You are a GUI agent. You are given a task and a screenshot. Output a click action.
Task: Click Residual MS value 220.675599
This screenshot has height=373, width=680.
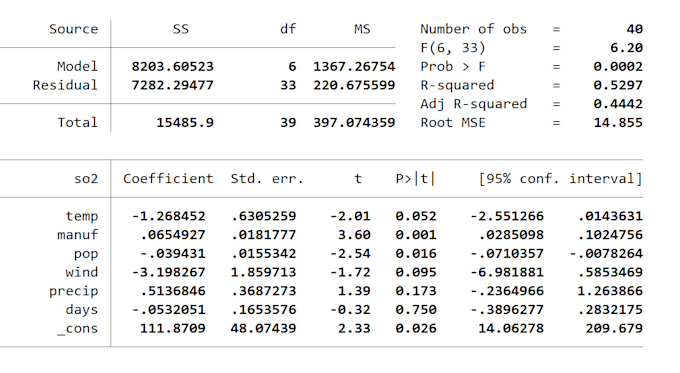[354, 85]
